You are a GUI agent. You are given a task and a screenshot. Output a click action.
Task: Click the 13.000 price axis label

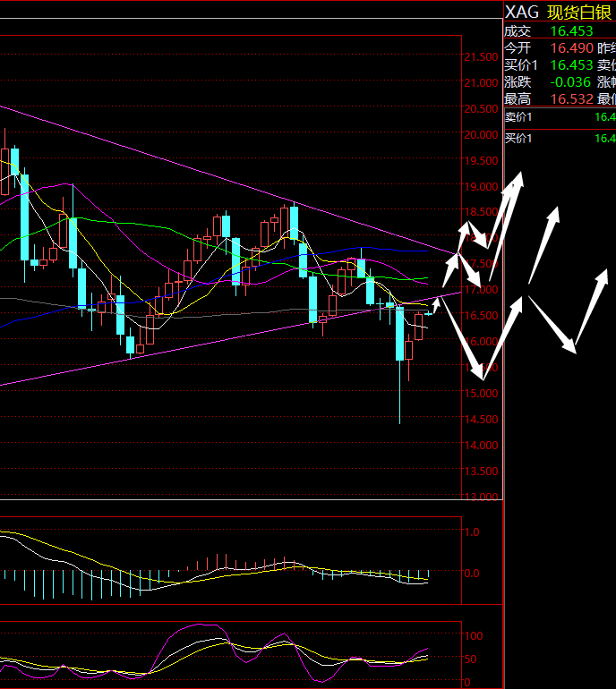pyautogui.click(x=481, y=497)
